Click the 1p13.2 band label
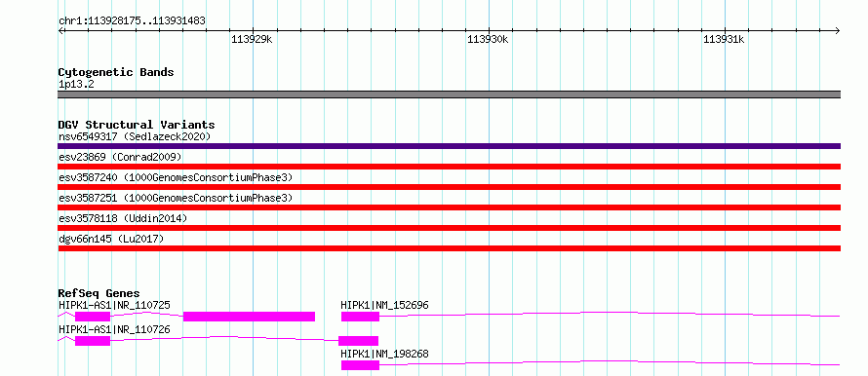868x376 pixels. (75, 85)
